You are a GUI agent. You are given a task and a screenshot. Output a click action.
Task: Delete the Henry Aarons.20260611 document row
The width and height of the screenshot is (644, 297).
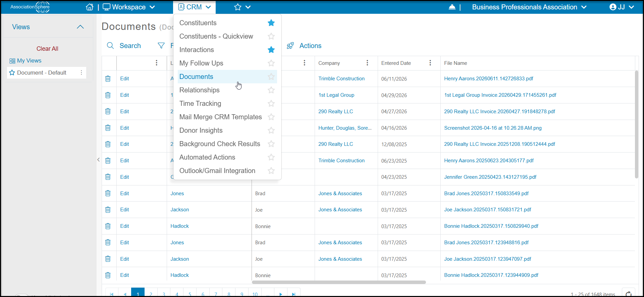[x=108, y=79]
